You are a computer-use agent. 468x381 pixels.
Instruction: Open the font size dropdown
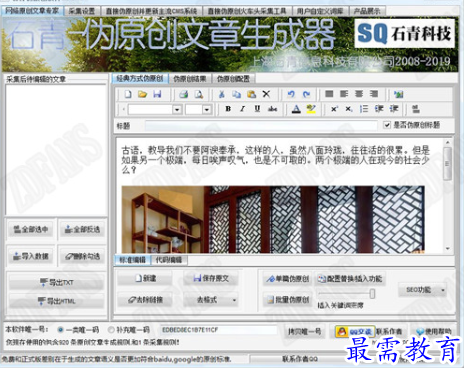click(x=207, y=109)
